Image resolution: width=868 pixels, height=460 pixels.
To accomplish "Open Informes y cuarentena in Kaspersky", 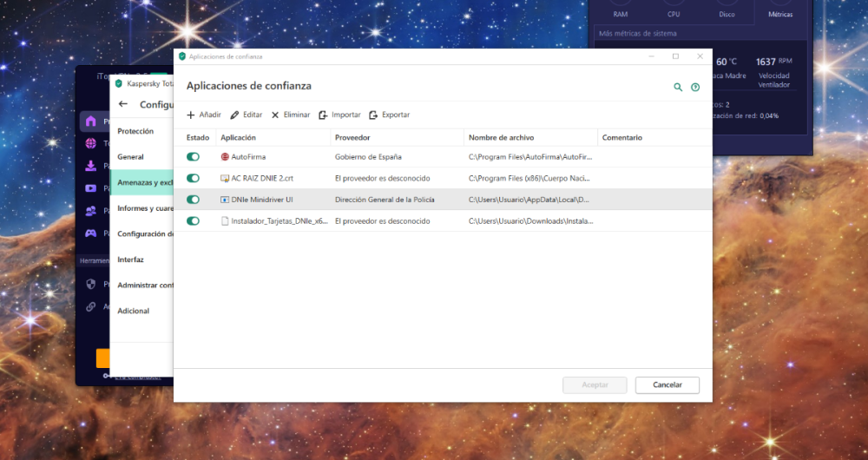I will click(145, 208).
